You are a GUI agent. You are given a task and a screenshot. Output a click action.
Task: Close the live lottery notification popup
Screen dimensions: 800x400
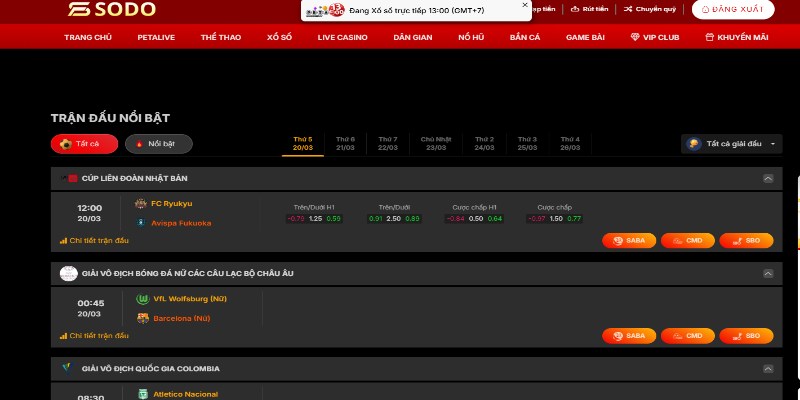[x=524, y=5]
